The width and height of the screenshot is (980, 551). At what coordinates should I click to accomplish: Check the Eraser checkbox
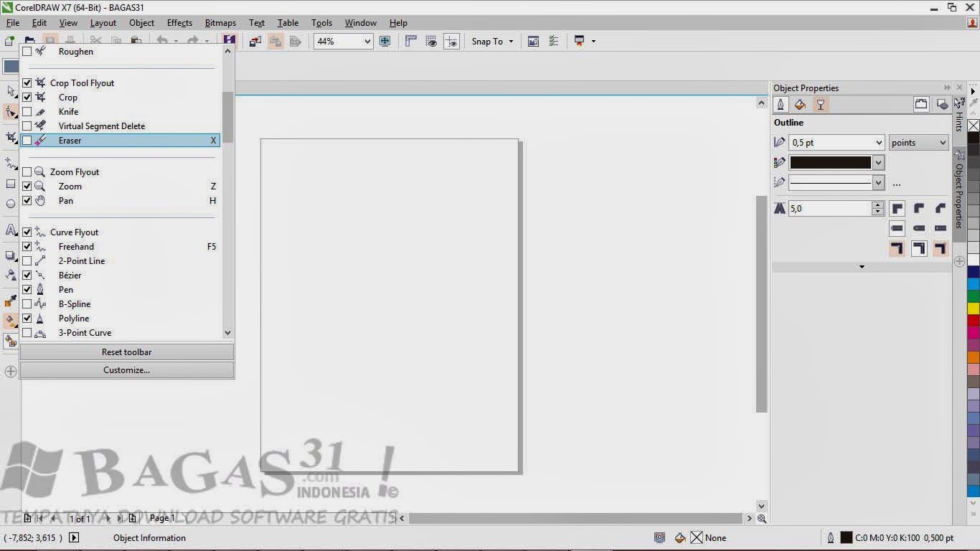coord(27,141)
